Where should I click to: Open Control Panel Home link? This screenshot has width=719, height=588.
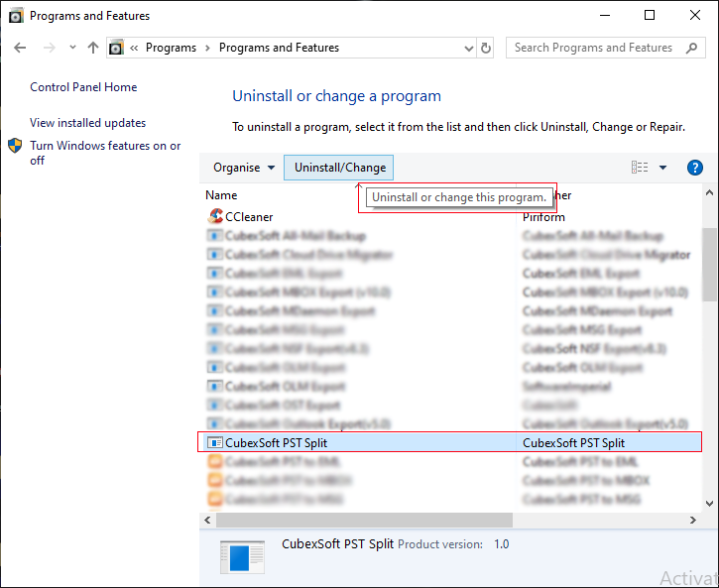(83, 87)
